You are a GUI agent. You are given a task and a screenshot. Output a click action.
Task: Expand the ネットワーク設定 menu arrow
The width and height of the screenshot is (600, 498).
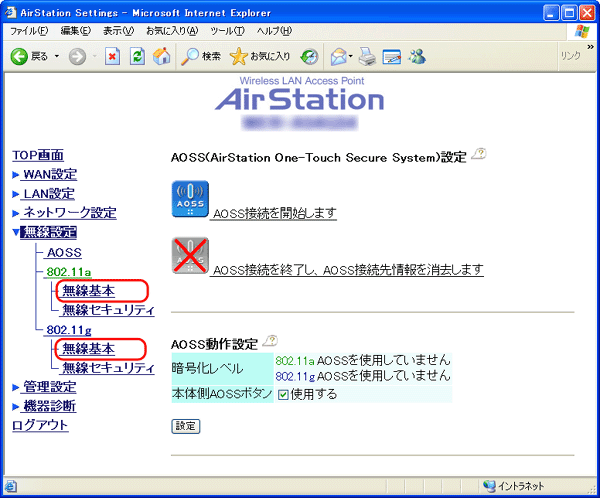coord(15,213)
